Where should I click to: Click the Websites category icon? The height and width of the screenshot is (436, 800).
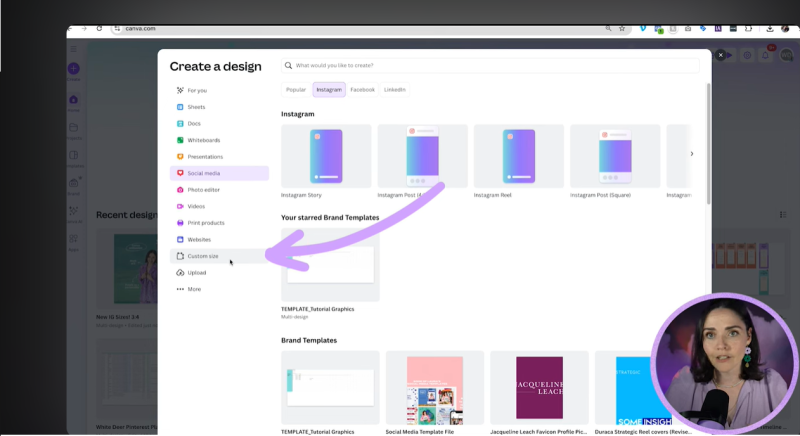coord(180,239)
